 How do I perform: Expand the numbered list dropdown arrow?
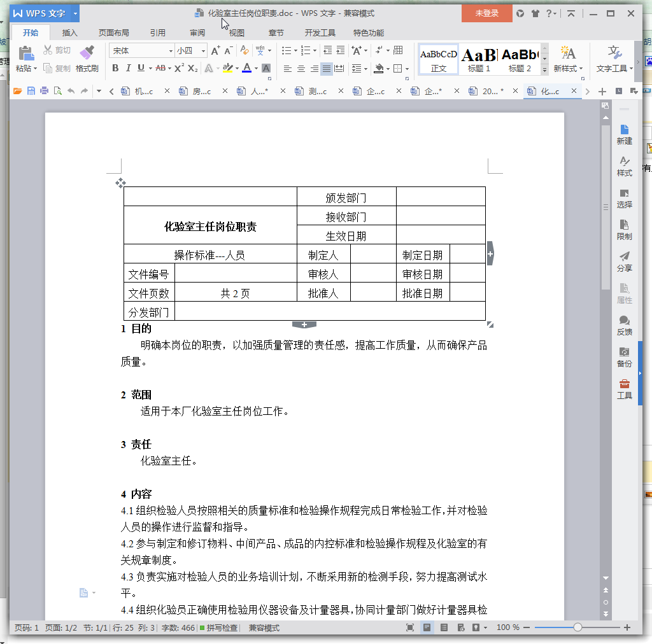pyautogui.click(x=315, y=51)
